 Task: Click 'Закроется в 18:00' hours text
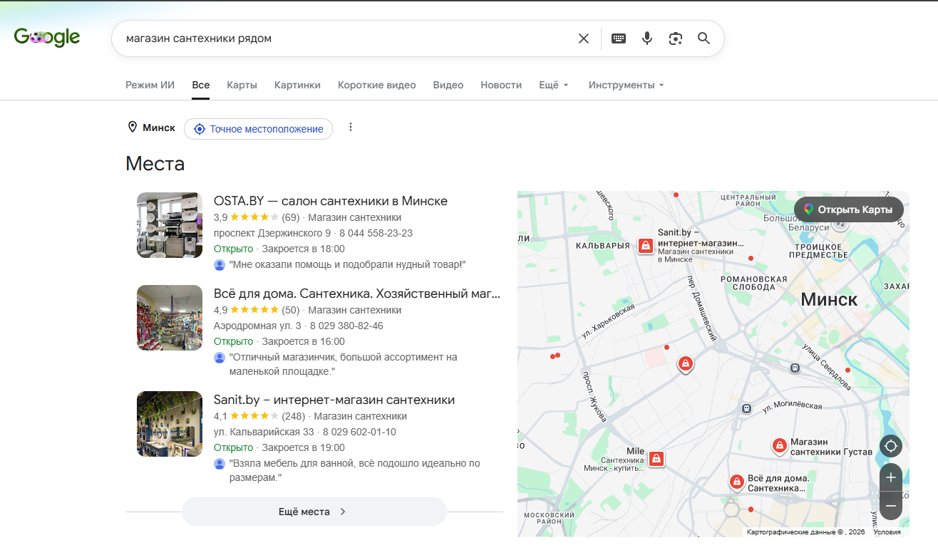coord(303,249)
